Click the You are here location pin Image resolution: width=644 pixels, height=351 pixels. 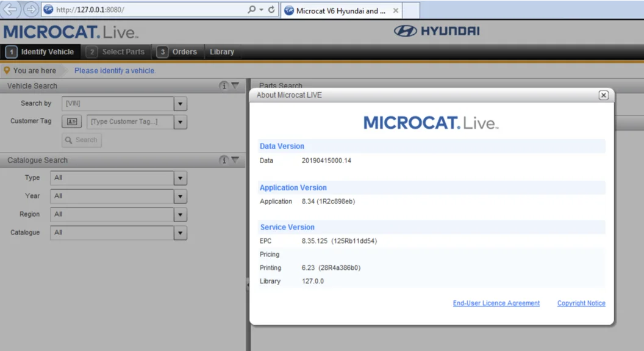point(7,70)
